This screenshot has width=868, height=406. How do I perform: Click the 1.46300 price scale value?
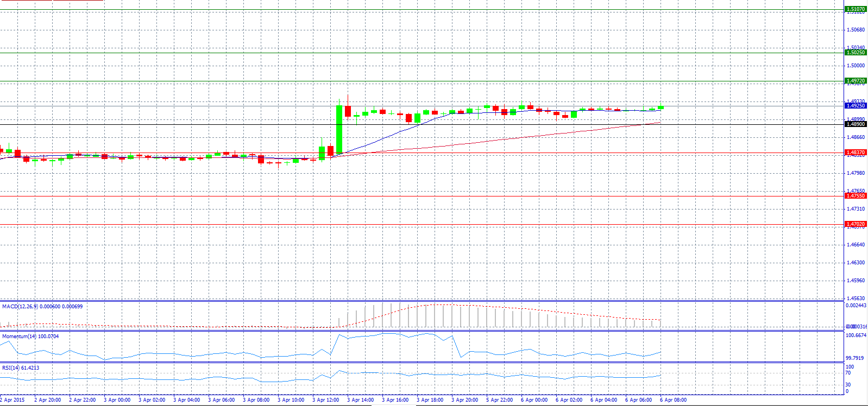[856, 263]
